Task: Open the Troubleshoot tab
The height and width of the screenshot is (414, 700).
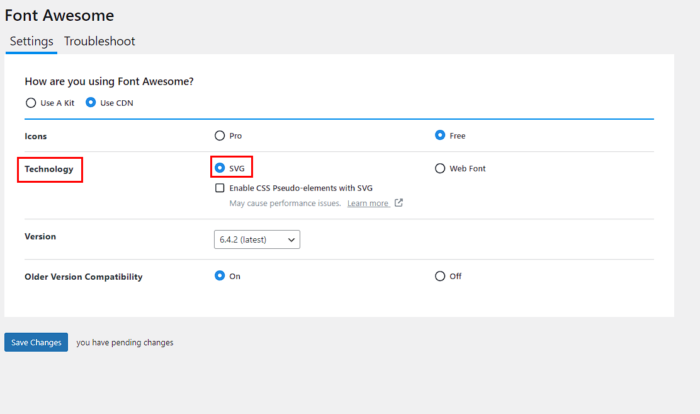Action: (x=99, y=42)
